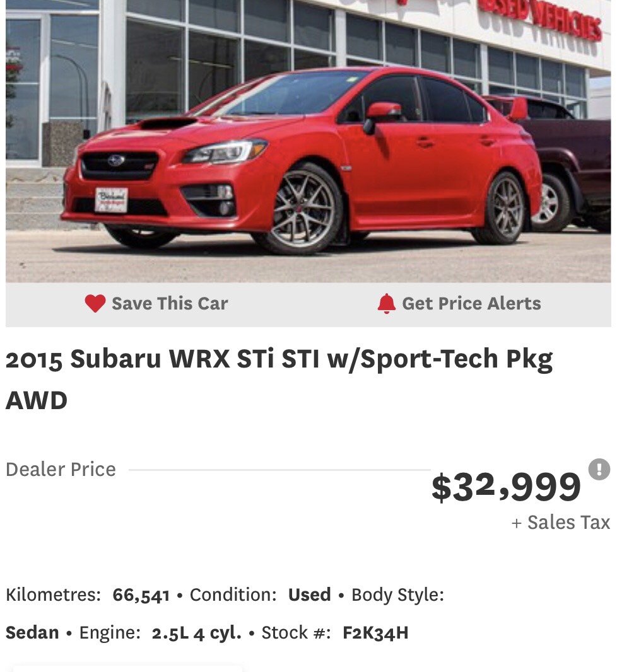Click the dealer plate on the front bumper
617x672 pixels.
click(111, 200)
